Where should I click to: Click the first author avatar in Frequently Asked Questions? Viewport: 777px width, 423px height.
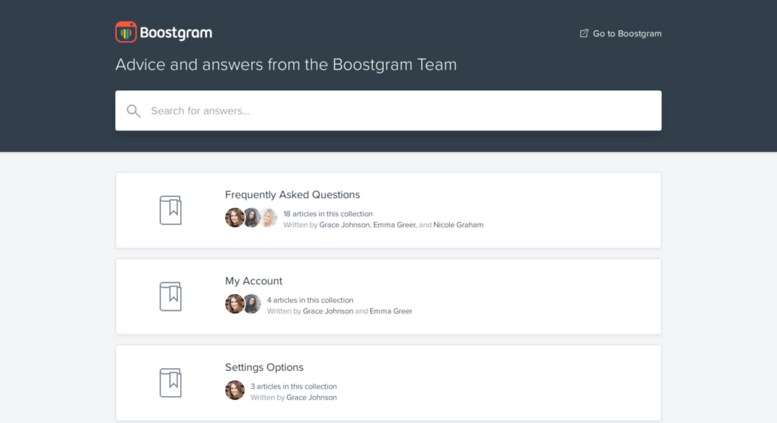pos(234,217)
